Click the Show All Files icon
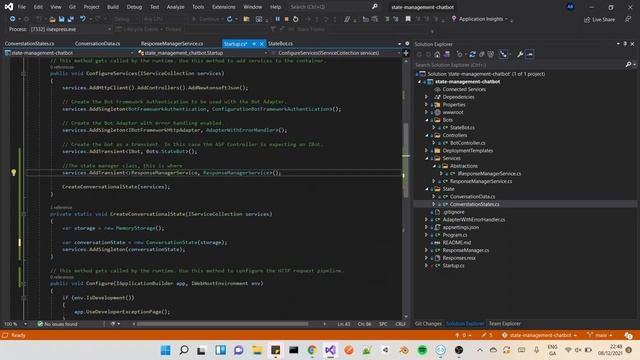This screenshot has height=360, width=640. 491,54
